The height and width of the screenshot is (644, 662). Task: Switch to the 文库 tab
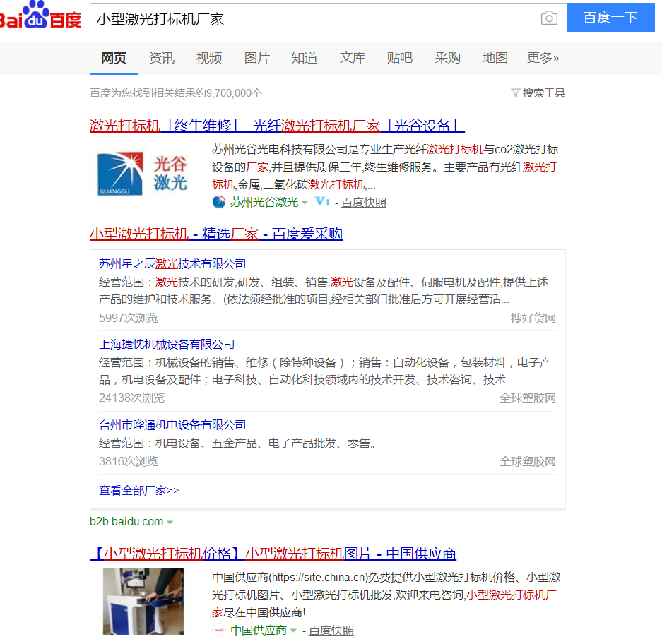tap(352, 58)
